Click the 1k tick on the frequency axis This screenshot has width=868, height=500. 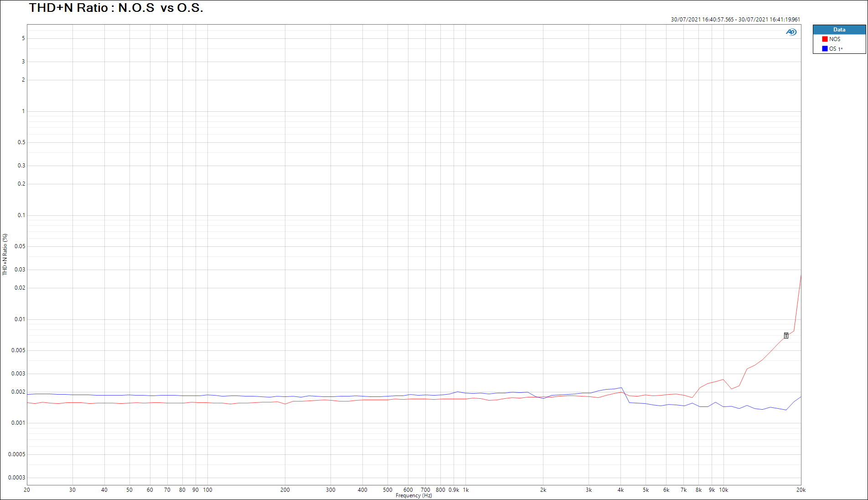pos(465,490)
